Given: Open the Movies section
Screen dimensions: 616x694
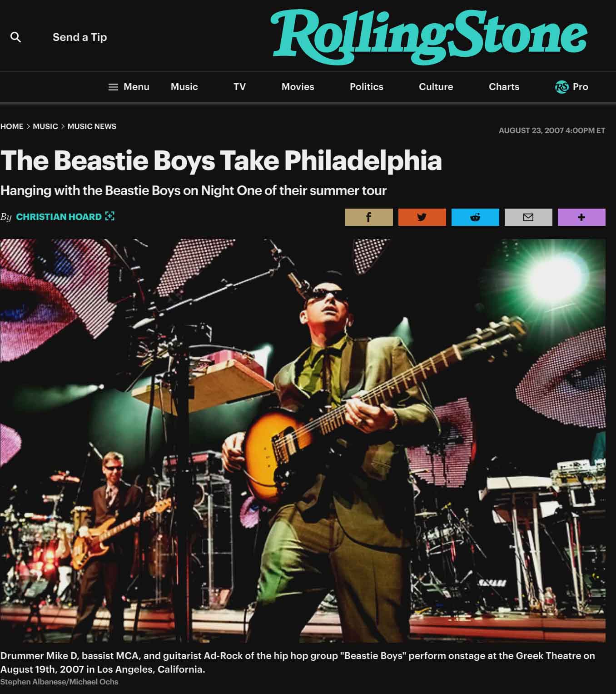Looking at the screenshot, I should pos(298,87).
